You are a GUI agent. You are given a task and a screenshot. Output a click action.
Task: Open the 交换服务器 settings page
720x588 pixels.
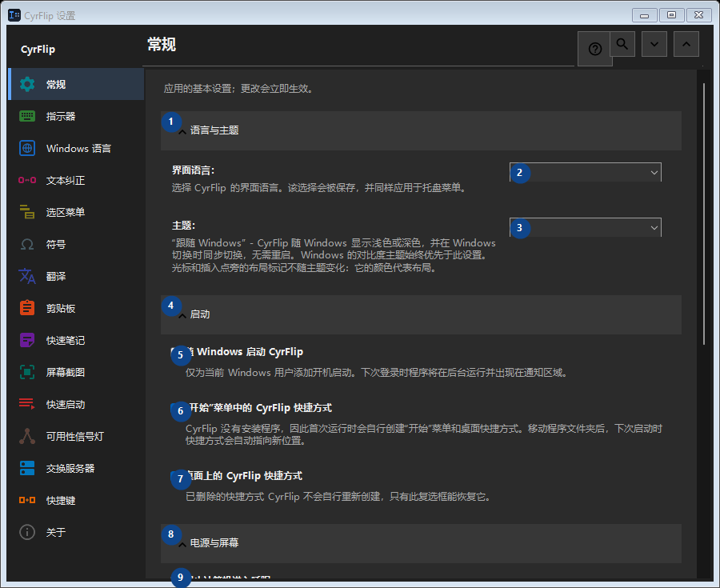pos(76,468)
